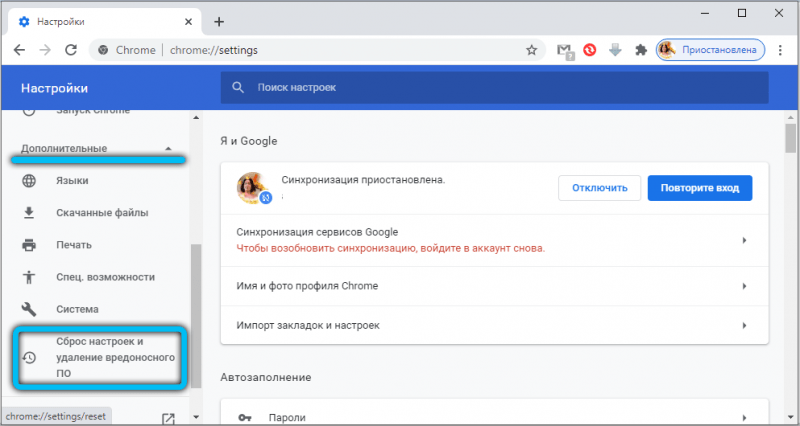Click the Поиск настроек search field

point(494,87)
